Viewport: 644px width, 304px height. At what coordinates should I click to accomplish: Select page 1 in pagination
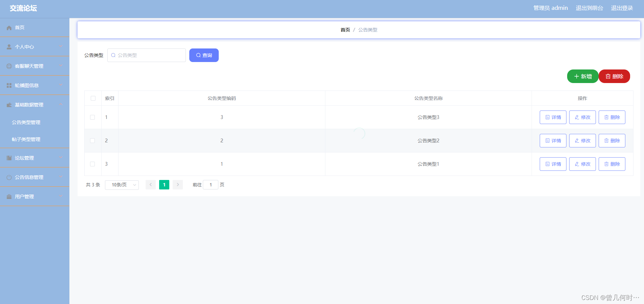pyautogui.click(x=164, y=185)
